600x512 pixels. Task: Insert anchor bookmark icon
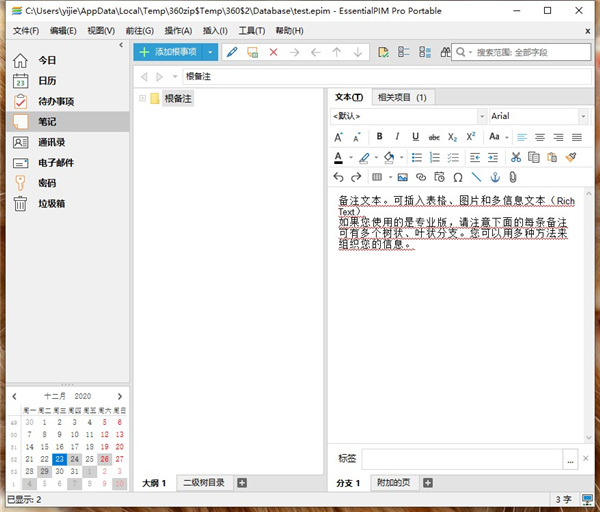[495, 177]
